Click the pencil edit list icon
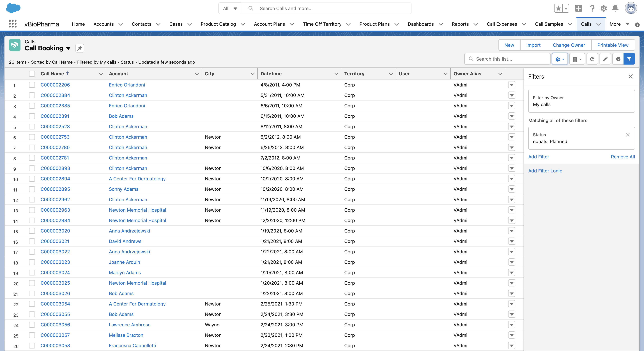 tap(605, 59)
